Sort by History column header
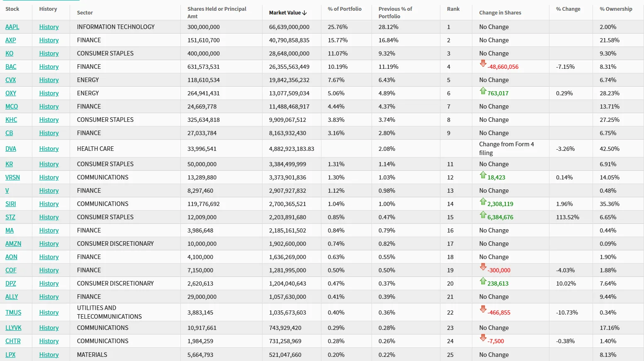The width and height of the screenshot is (644, 361). 48,9
